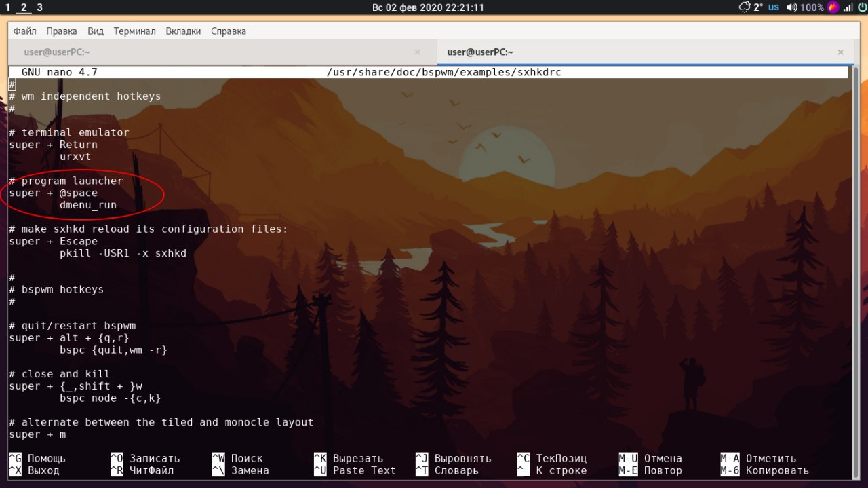The height and width of the screenshot is (488, 868).
Task: Open the Правка menu
Action: pos(62,31)
